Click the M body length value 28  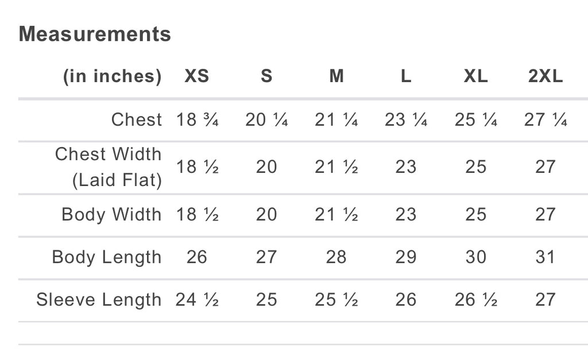tap(336, 257)
